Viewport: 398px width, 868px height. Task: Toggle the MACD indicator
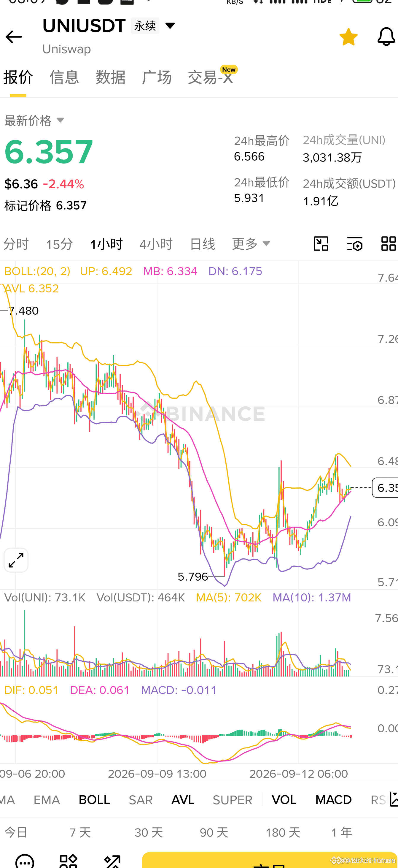pyautogui.click(x=333, y=800)
